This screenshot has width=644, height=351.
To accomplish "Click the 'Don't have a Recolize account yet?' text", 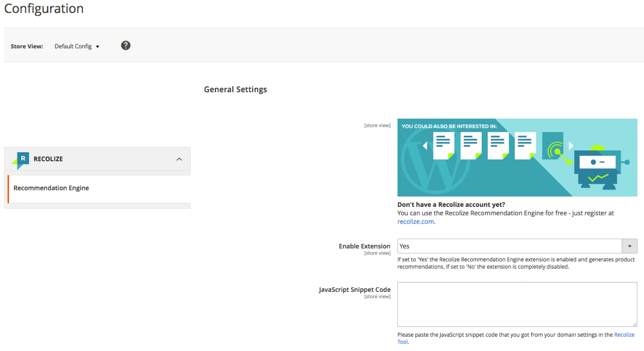I will (451, 205).
